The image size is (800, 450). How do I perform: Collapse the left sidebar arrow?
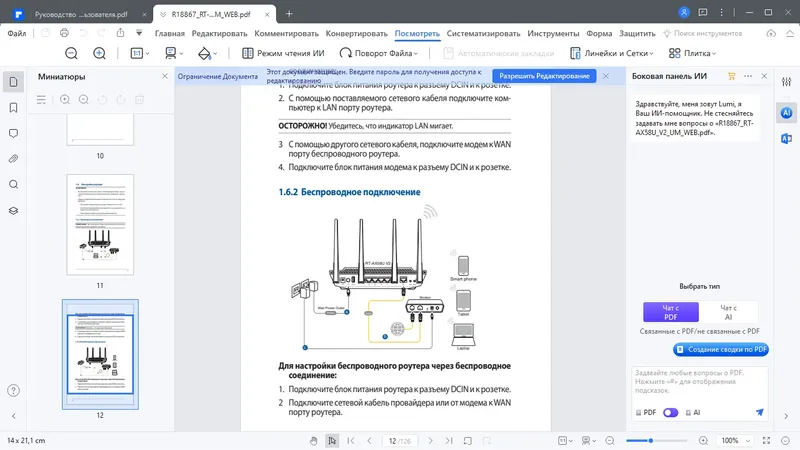coord(14,416)
